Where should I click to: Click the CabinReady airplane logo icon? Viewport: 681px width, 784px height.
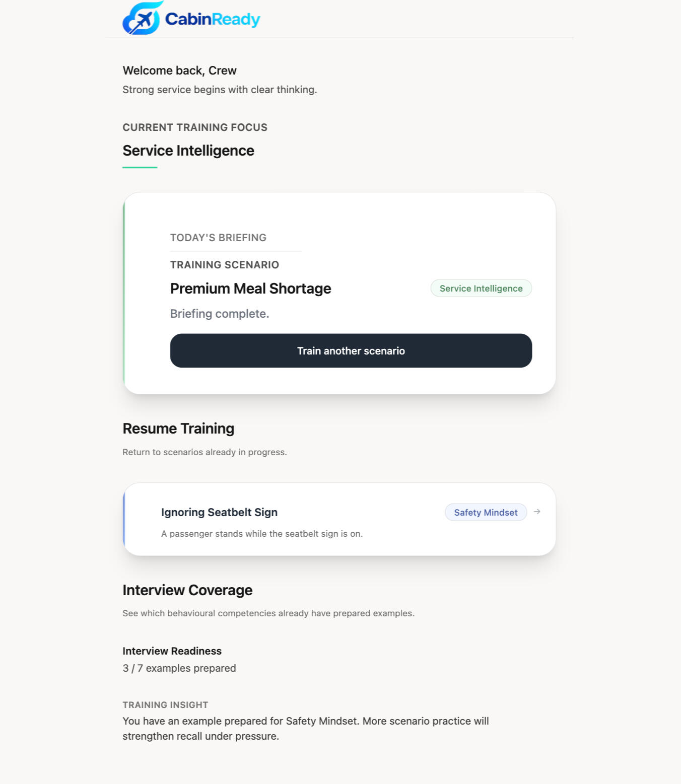[142, 19]
